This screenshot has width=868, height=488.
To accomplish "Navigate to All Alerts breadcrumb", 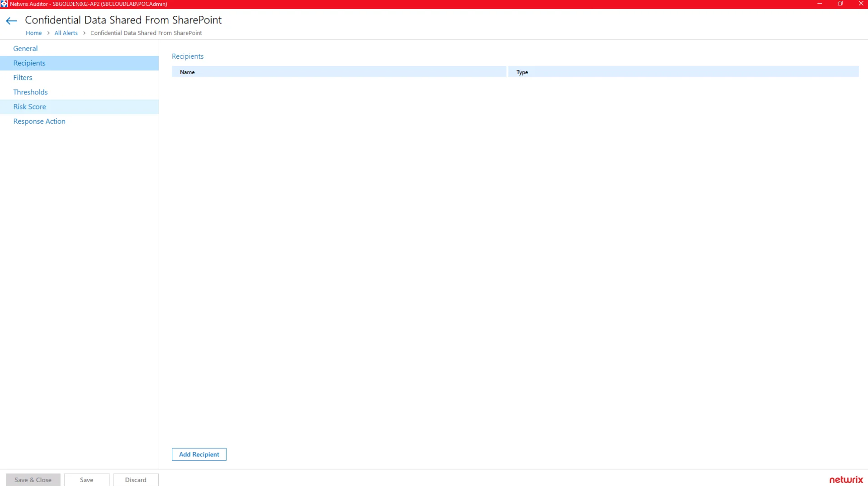I will point(66,33).
